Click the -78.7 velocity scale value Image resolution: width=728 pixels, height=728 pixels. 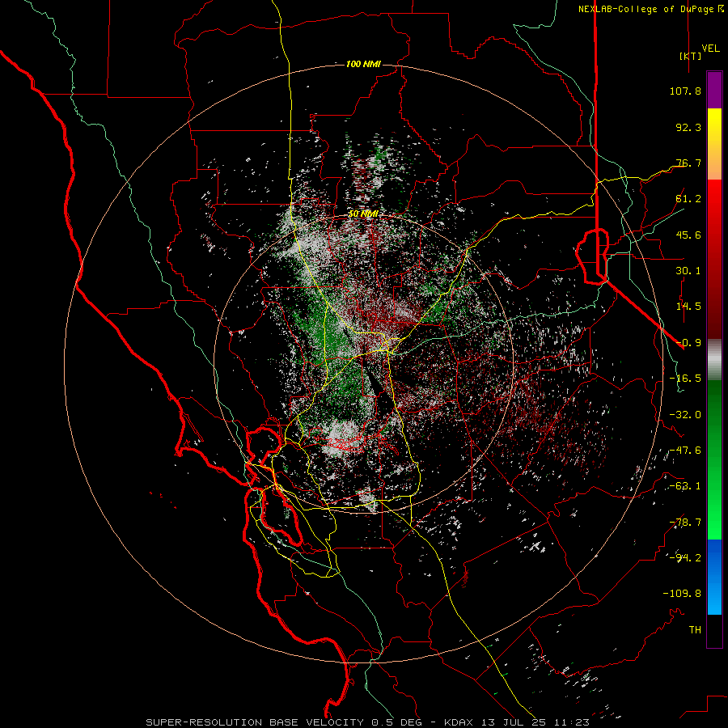(x=685, y=523)
